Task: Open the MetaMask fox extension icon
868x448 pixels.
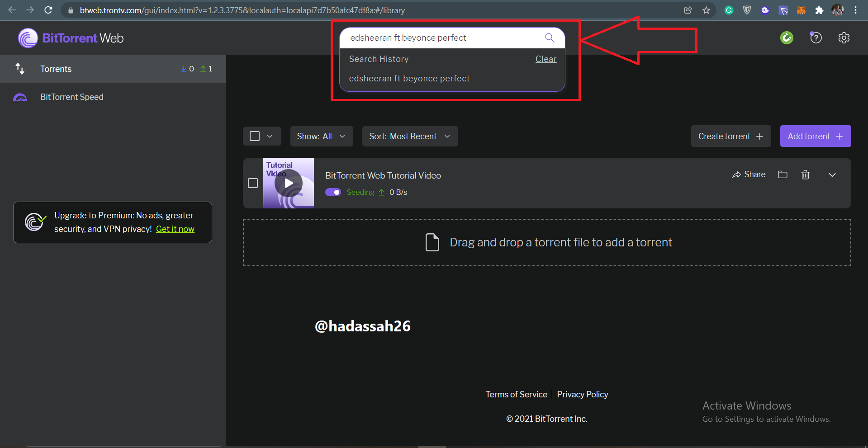Action: (801, 10)
